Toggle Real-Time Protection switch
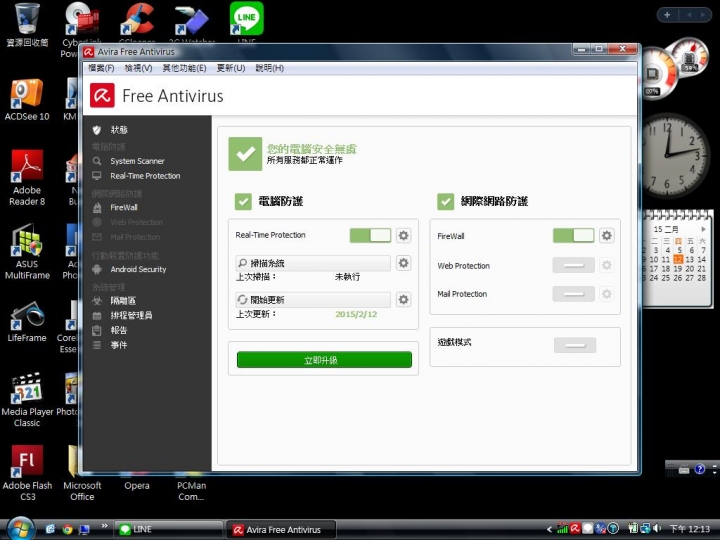The width and height of the screenshot is (720, 540). click(370, 236)
